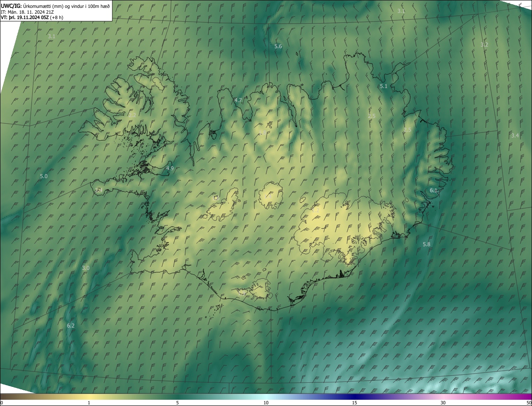This screenshot has width=532, height=406.
Task: Click the 'IT: Mán. 18. 11. 2024 21Z' line
Action: pyautogui.click(x=27, y=12)
